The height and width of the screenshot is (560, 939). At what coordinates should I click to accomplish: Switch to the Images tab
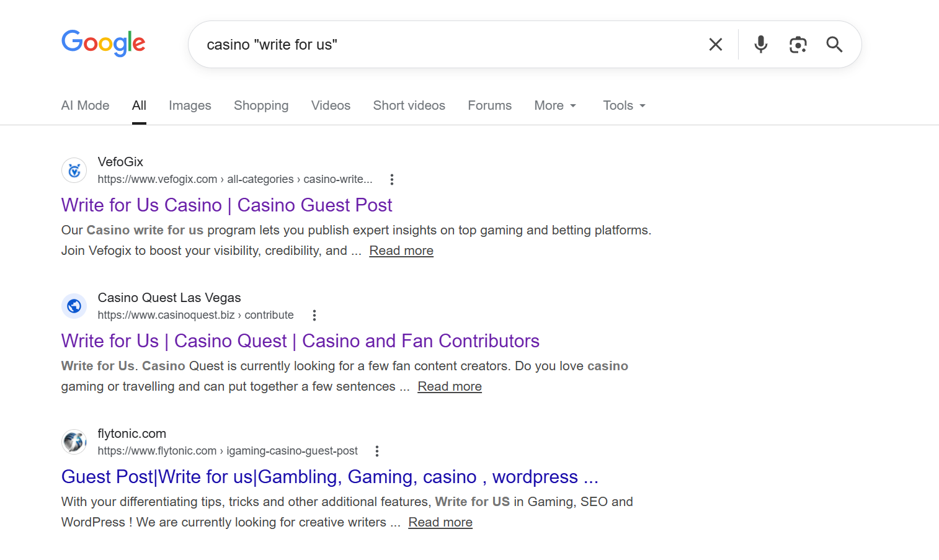coord(190,105)
